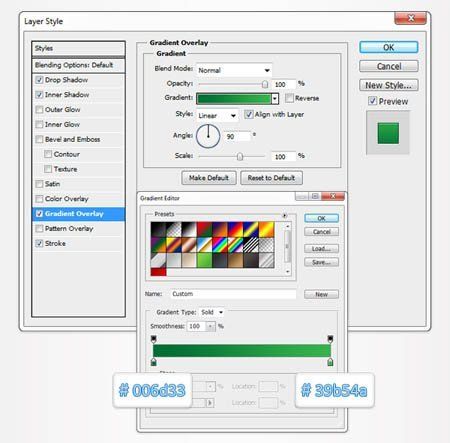Select the Drop Shadow style label
The image size is (450, 443).
tap(66, 80)
